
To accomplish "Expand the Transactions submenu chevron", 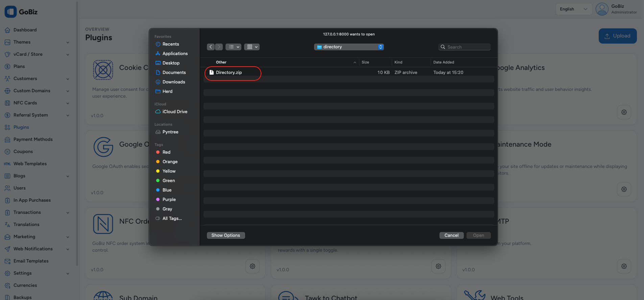I will pyautogui.click(x=68, y=213).
